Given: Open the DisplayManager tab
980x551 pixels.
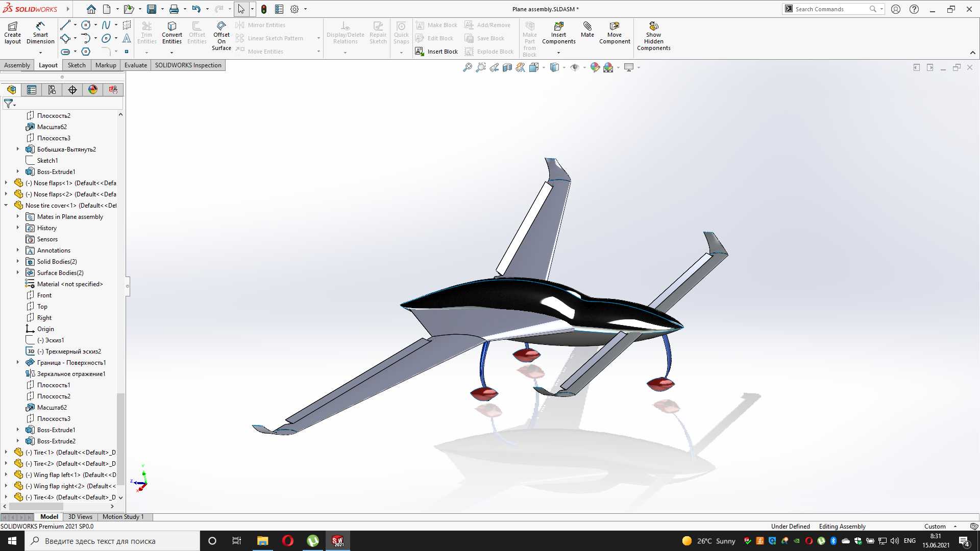Looking at the screenshot, I should pyautogui.click(x=93, y=90).
